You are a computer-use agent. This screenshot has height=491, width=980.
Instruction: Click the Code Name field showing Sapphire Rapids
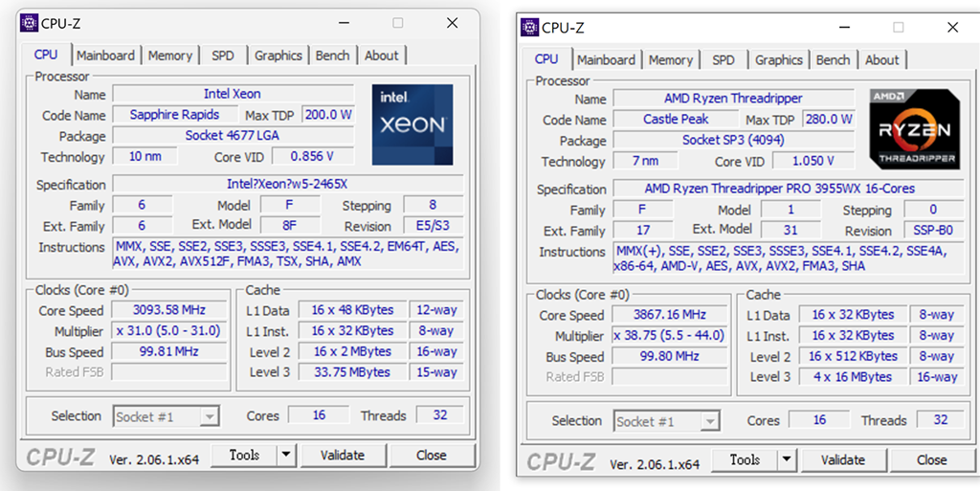point(174,115)
